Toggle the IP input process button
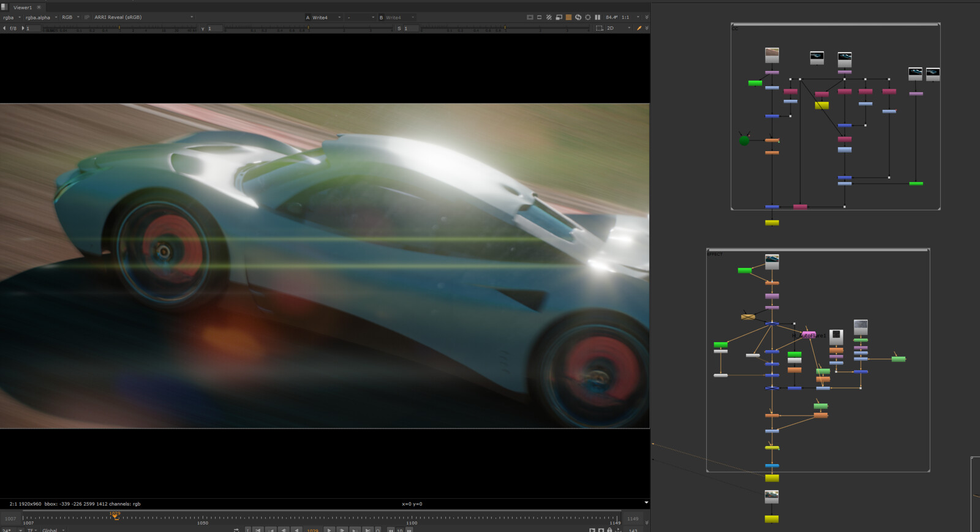Viewport: 980px width, 532px height. point(86,17)
